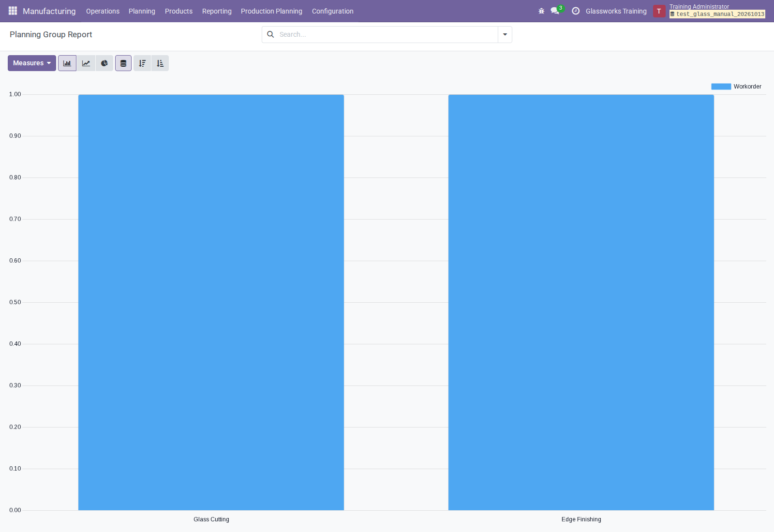Screen dimensions: 774x532
Task: Click the Planning Group Report title
Action: [51, 34]
